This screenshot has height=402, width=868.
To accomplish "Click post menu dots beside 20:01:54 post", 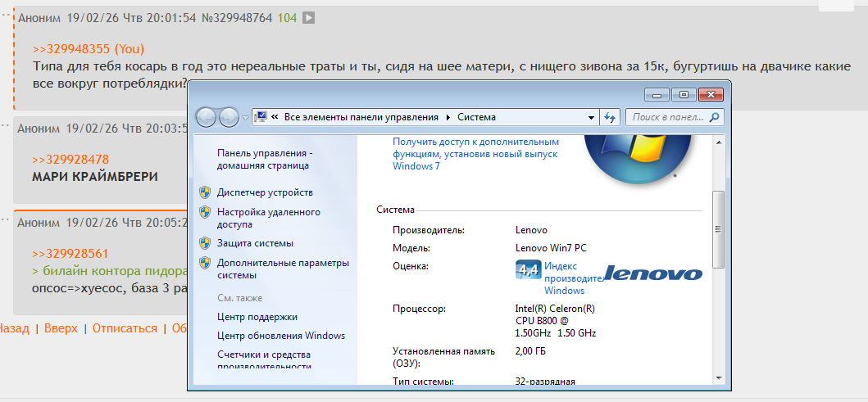I will 6,15.
